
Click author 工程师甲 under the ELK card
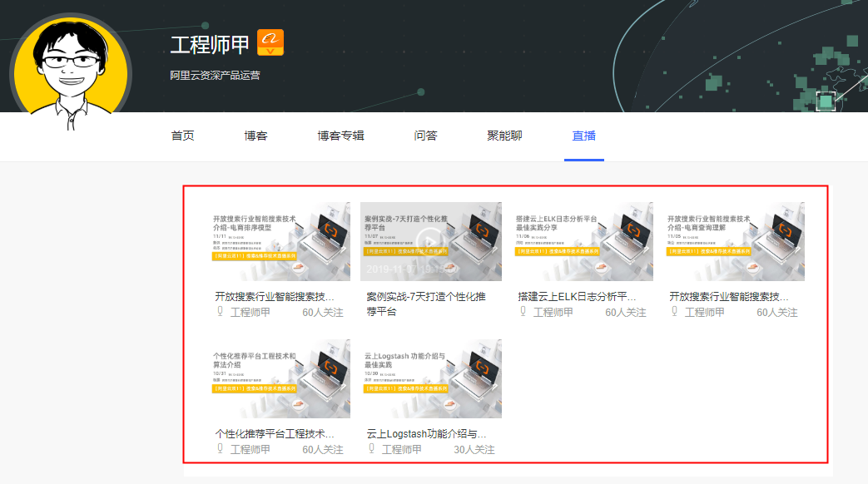[553, 313]
